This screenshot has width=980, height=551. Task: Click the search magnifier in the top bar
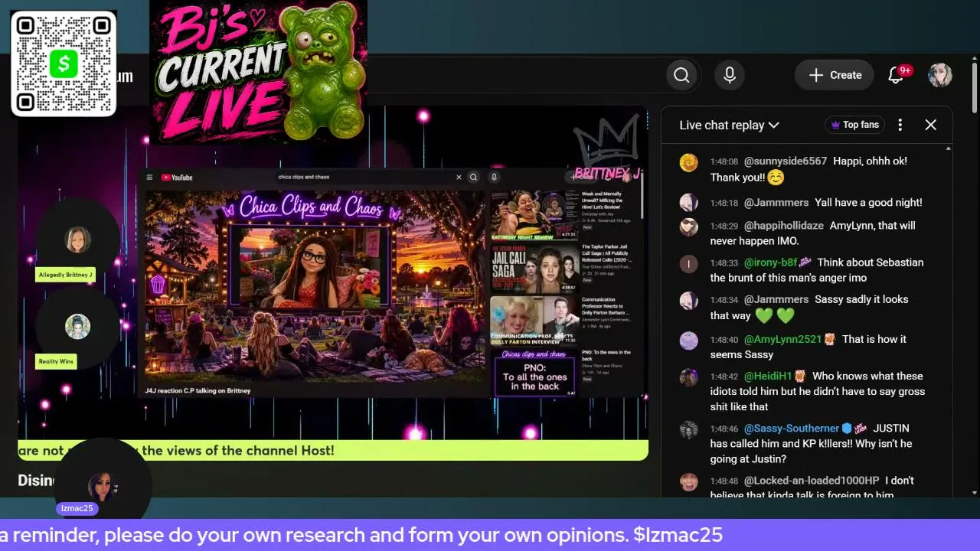click(x=681, y=75)
